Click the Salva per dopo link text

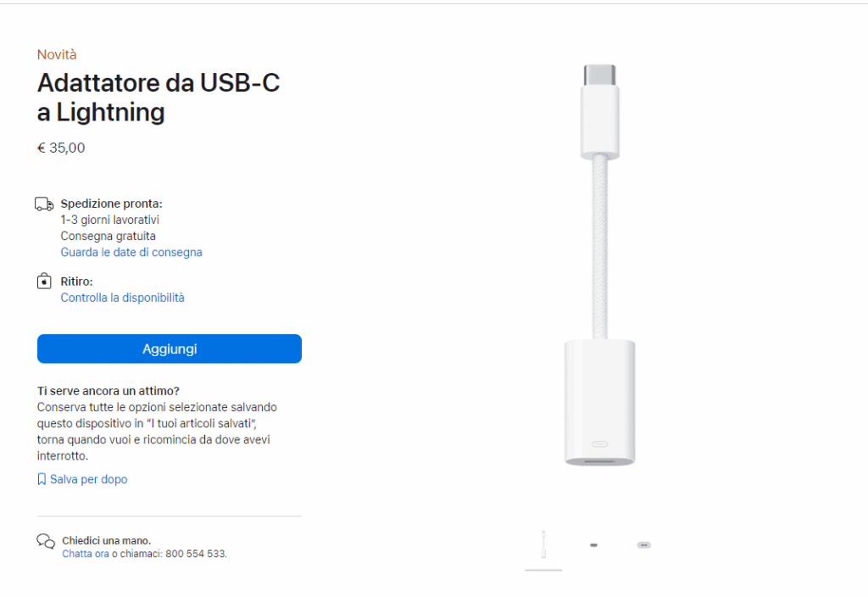click(x=88, y=479)
